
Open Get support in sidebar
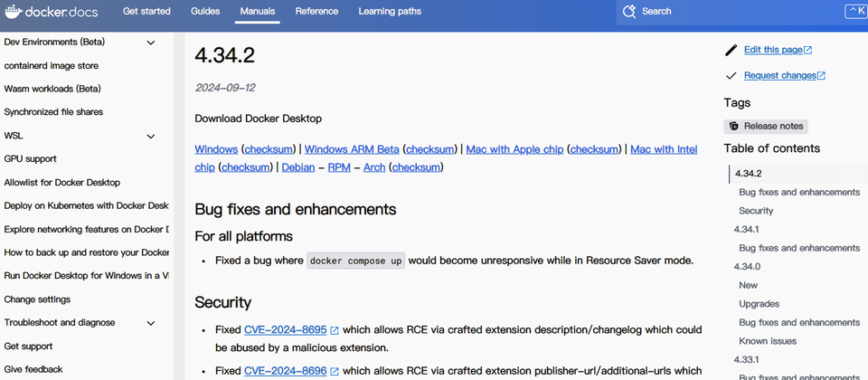(x=28, y=347)
